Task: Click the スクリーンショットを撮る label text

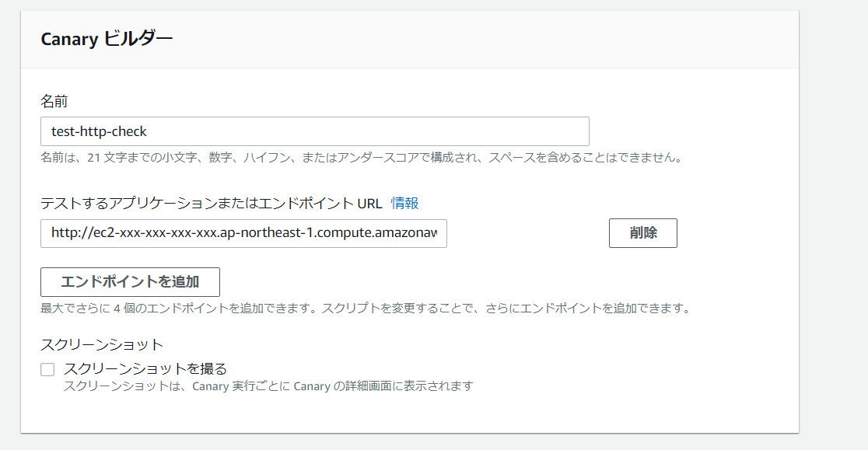Action: point(145,368)
